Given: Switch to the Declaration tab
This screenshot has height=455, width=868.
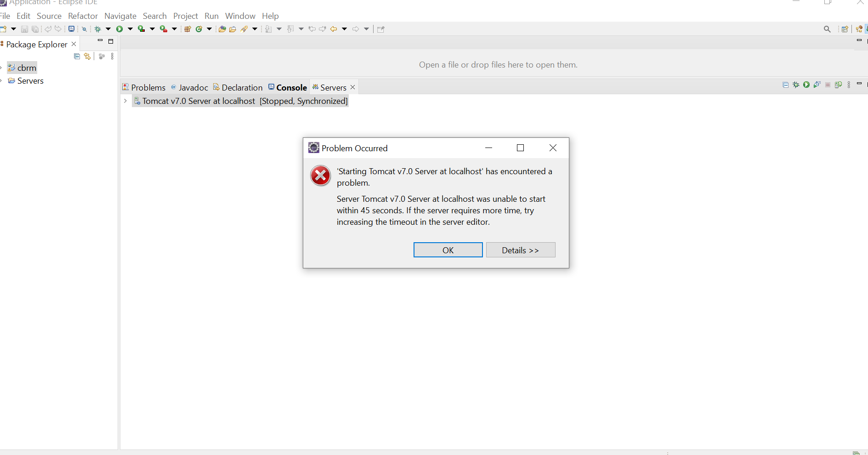Looking at the screenshot, I should 238,87.
